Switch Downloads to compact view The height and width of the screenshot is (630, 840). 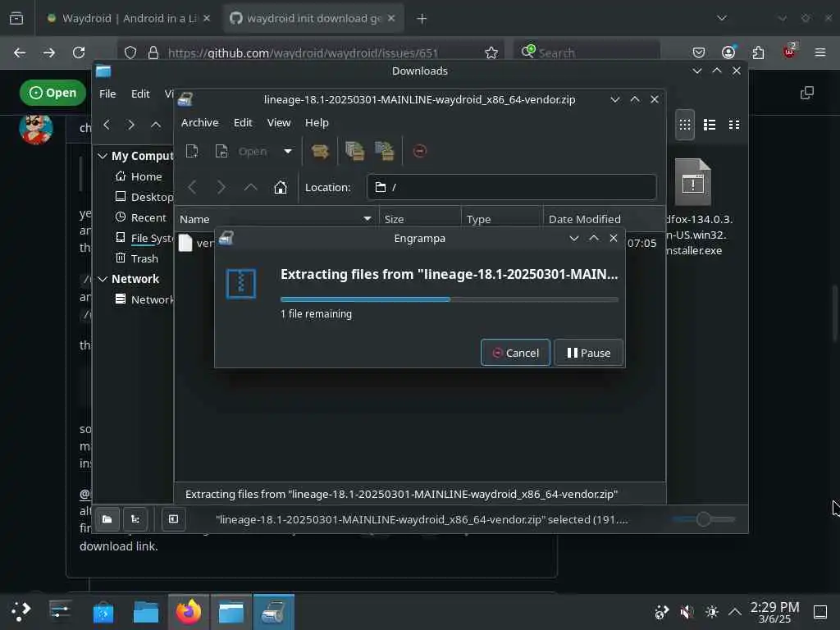point(734,125)
